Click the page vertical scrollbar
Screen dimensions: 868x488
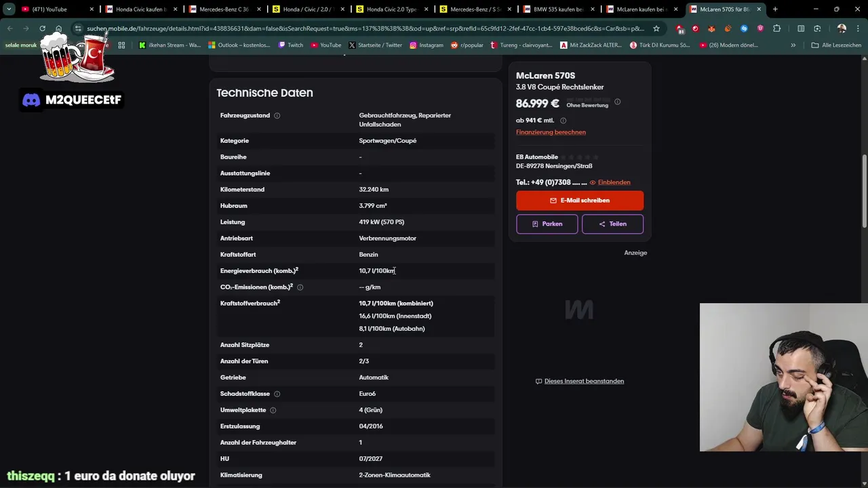(x=864, y=191)
